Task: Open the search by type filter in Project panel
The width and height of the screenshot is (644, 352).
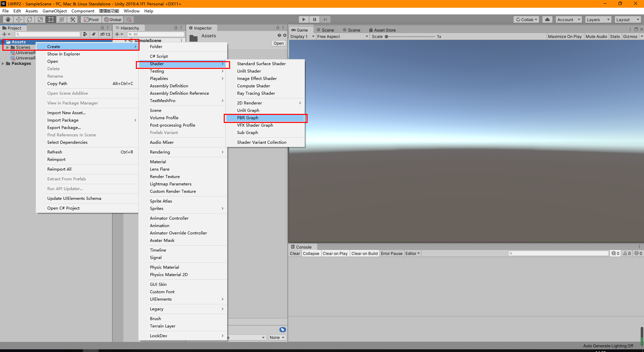Action: coord(85,34)
